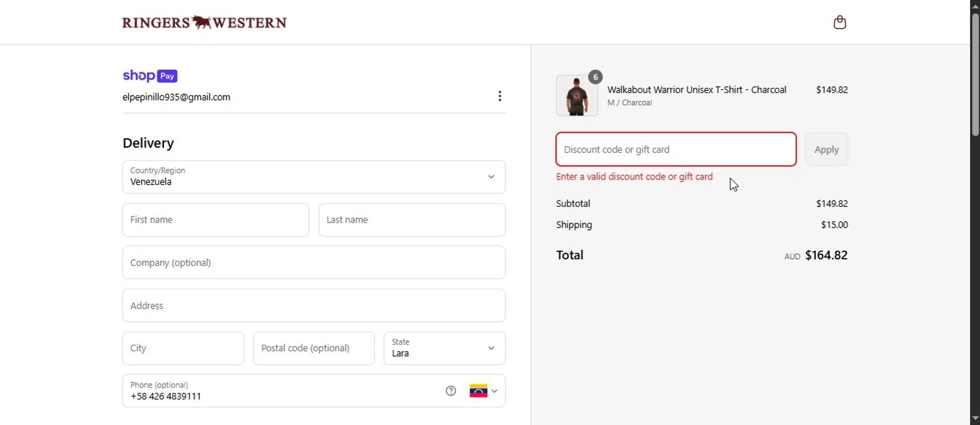
Task: Open the Country/Region dropdown
Action: point(314,177)
